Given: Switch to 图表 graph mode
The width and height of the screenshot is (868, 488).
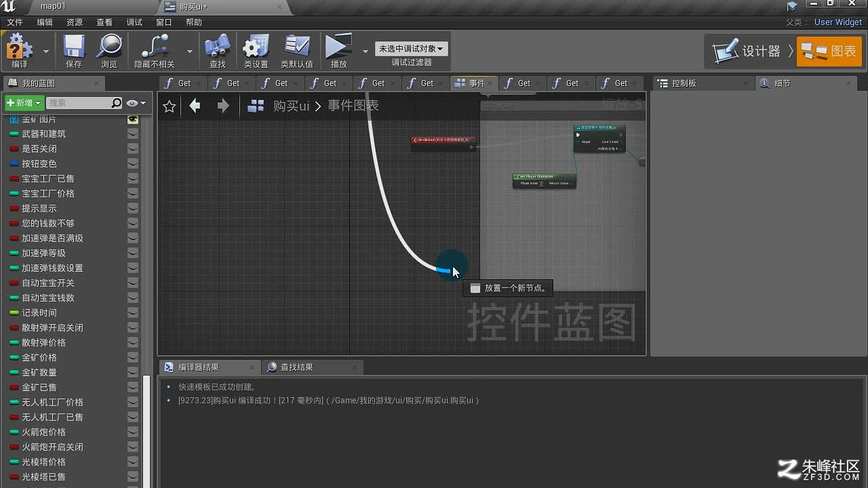Looking at the screenshot, I should (x=829, y=52).
